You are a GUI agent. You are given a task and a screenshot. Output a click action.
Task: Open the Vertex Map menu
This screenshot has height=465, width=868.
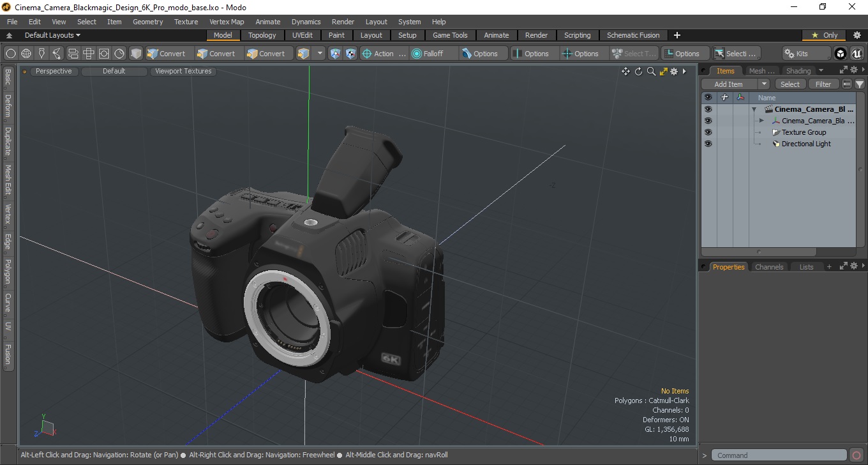tap(227, 22)
